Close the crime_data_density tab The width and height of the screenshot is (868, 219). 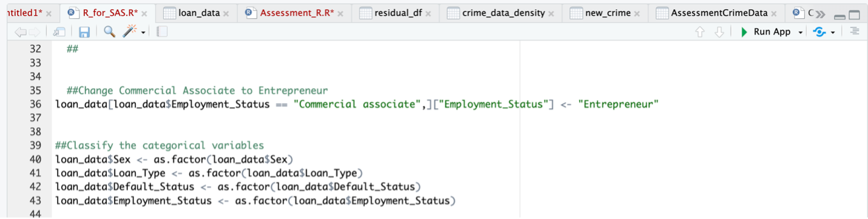click(551, 13)
